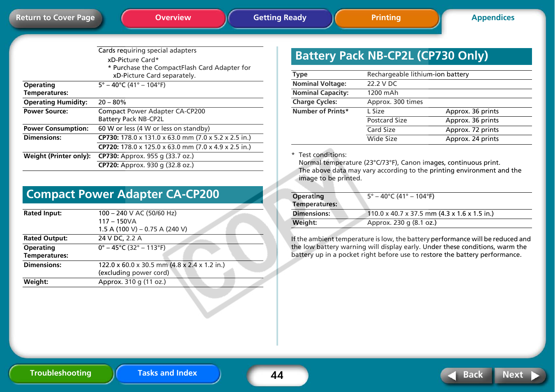Click 'Cards requiring special adapters' text

pos(147,51)
